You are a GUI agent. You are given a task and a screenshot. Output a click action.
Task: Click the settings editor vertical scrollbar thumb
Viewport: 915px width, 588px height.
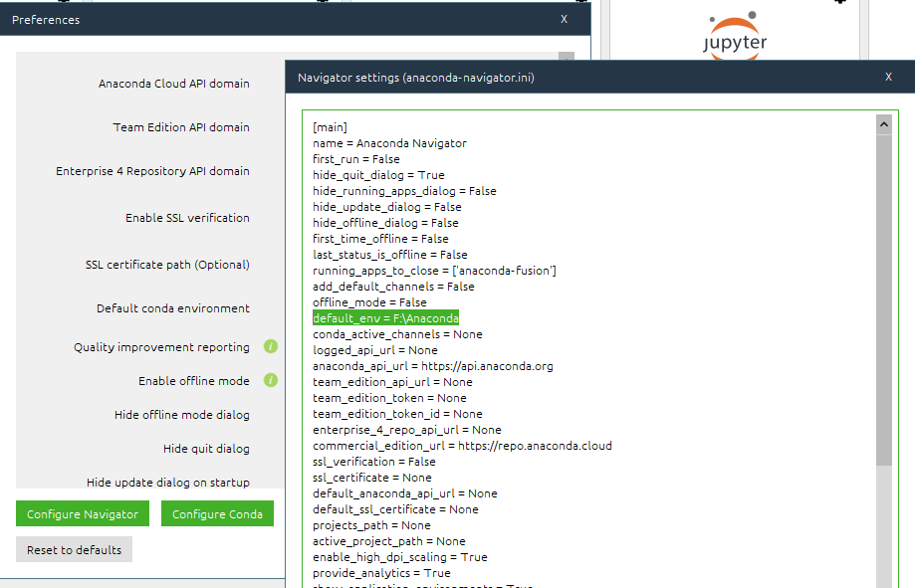(883, 300)
